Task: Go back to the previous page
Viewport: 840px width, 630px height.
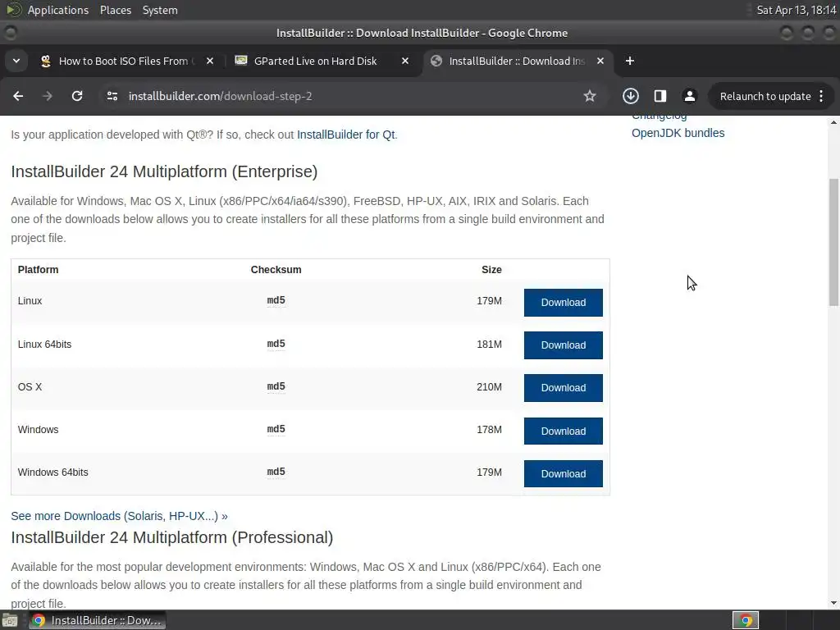Action: 18,96
